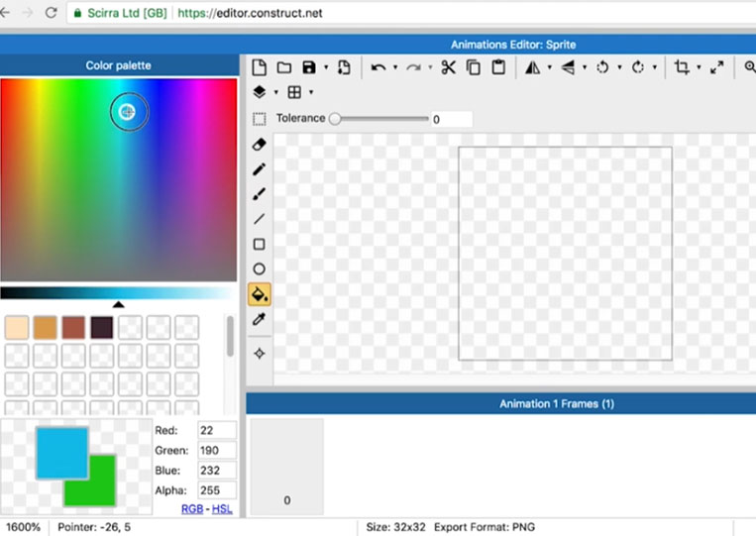Viewport: 756px width, 536px height.
Task: Select the rectangle selection tool
Action: [260, 119]
